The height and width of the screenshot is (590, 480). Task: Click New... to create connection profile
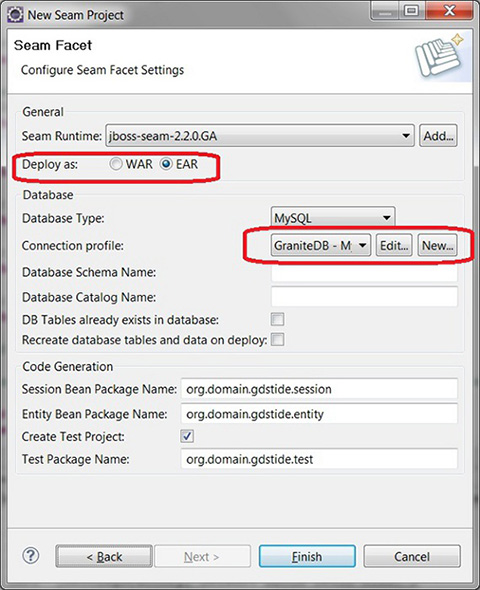[x=437, y=245]
